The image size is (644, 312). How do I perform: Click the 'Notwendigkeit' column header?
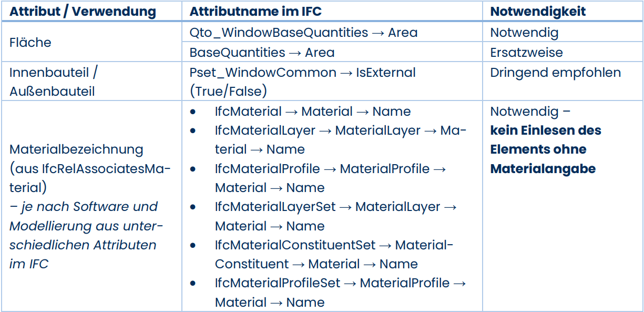(x=538, y=11)
